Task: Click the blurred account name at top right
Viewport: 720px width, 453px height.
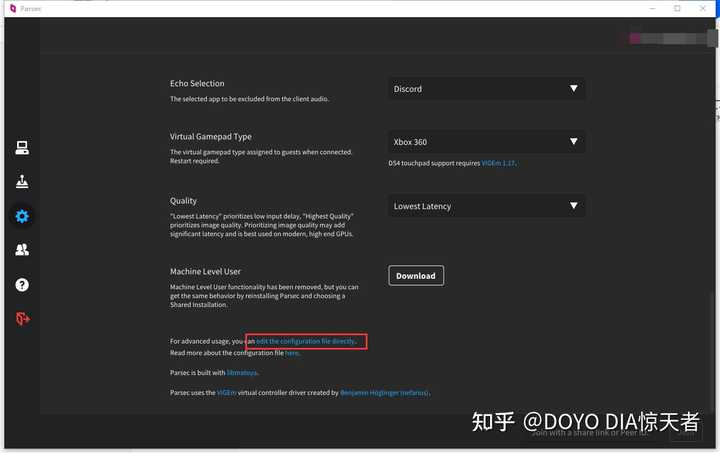Action: coord(668,39)
